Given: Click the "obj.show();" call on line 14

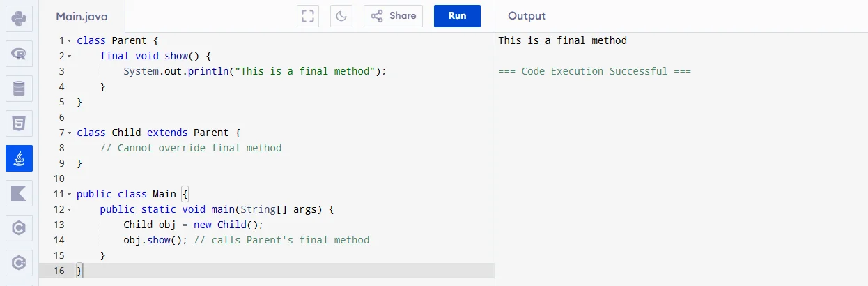Looking at the screenshot, I should pos(156,240).
